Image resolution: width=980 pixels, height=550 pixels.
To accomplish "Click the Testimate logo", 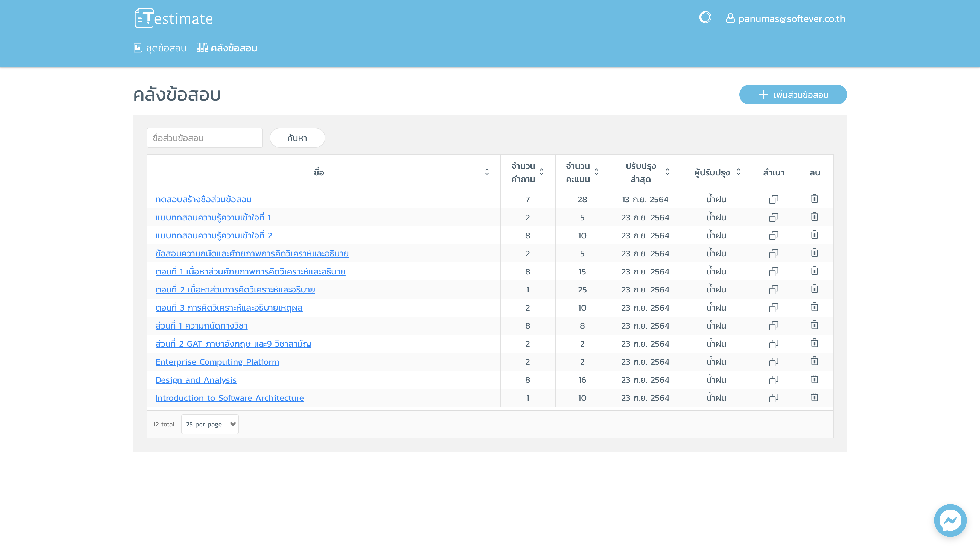I will point(173,18).
